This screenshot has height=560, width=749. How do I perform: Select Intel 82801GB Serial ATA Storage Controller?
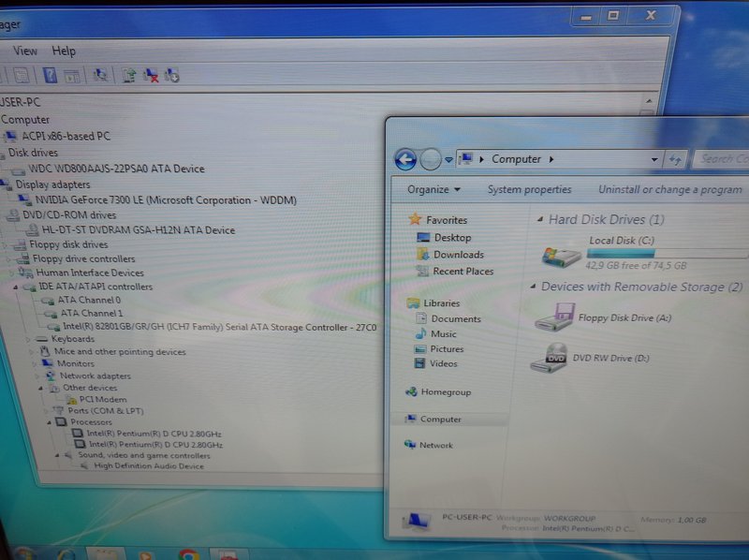[220, 328]
